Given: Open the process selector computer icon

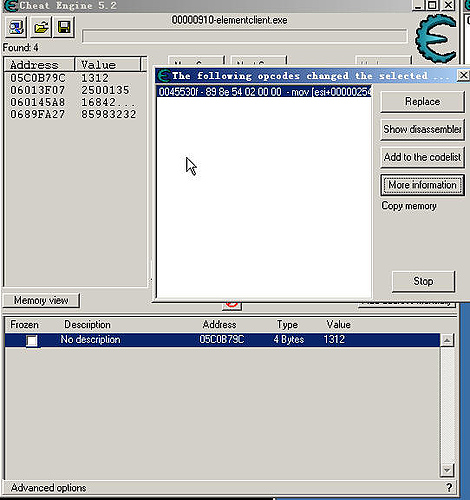Looking at the screenshot, I should (16, 27).
